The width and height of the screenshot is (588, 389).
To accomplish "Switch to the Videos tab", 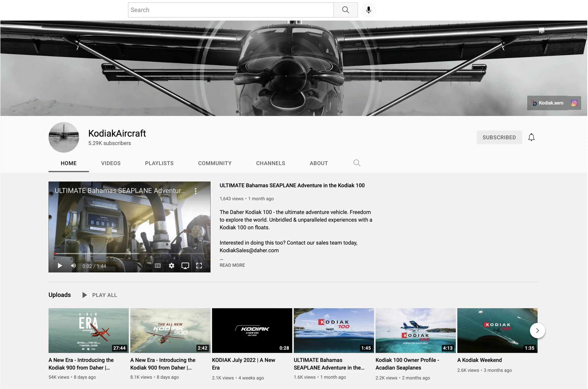I will point(111,163).
